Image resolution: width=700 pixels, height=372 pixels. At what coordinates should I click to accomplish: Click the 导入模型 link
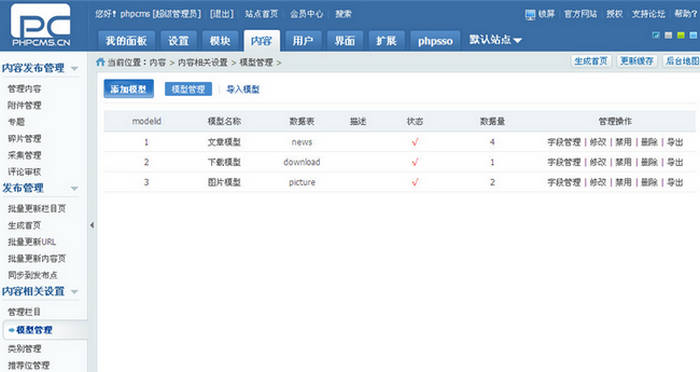[x=243, y=89]
